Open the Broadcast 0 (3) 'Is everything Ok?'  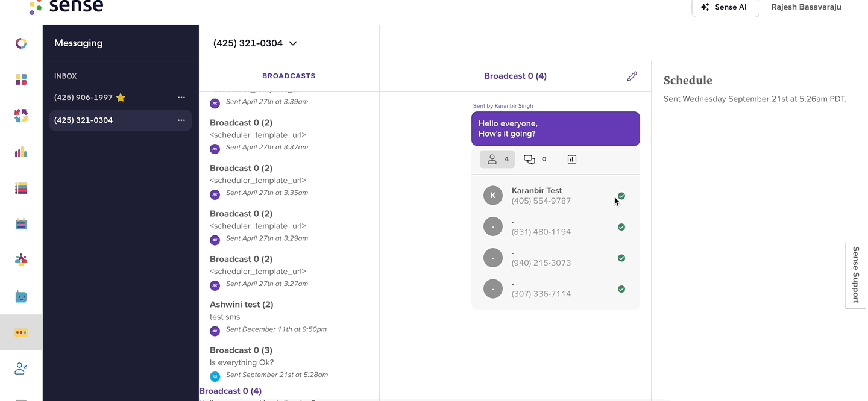click(x=289, y=362)
